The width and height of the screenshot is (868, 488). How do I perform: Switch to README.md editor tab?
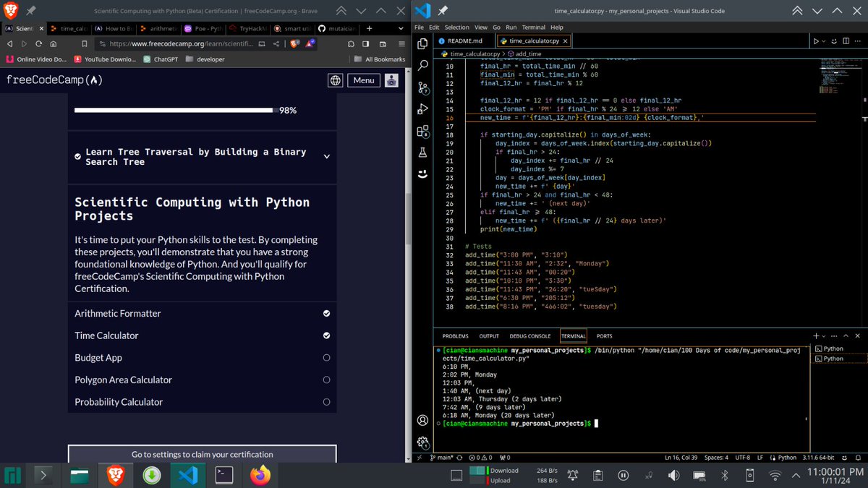[464, 41]
